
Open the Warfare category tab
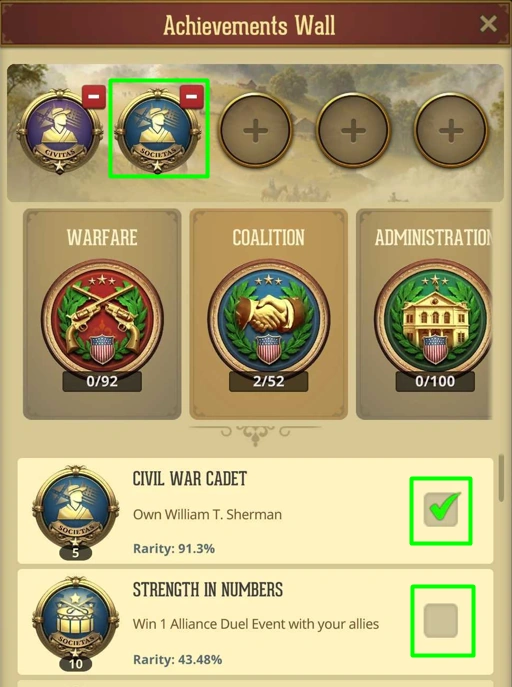click(x=102, y=314)
